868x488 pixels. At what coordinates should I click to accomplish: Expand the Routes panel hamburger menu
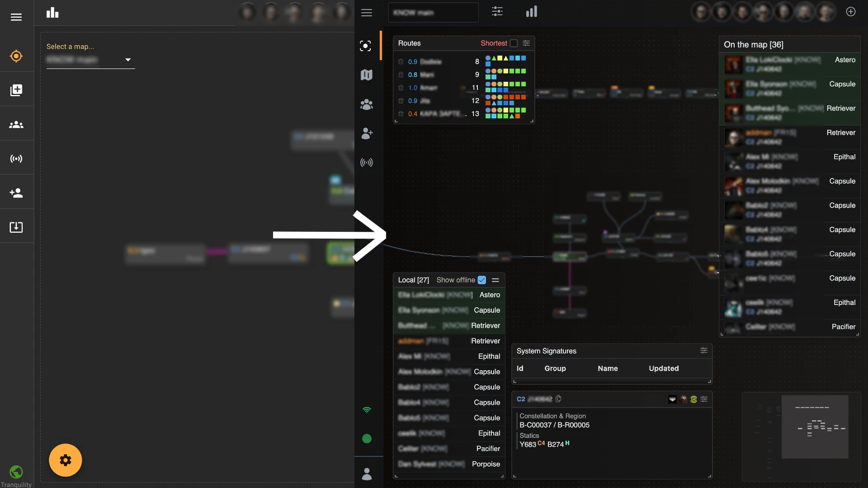(526, 43)
